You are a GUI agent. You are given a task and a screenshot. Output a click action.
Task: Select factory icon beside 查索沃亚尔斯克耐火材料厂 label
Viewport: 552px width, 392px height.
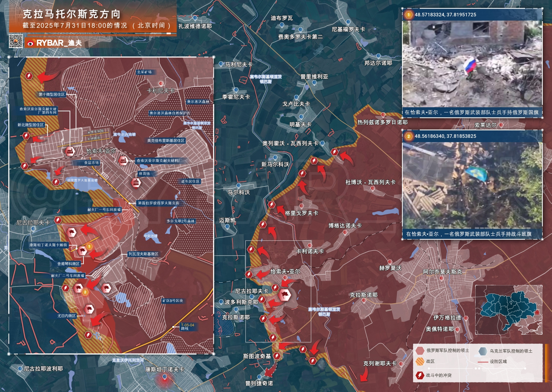point(123,161)
